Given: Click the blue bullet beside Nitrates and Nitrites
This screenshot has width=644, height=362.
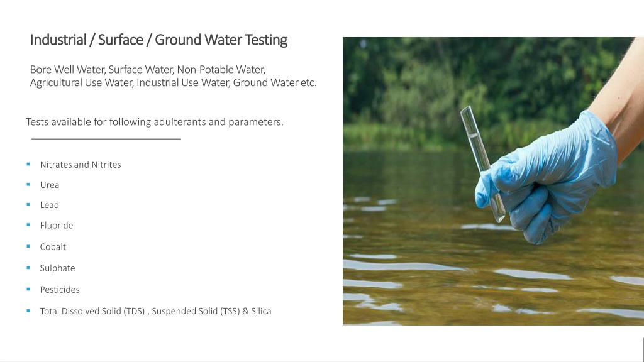Looking at the screenshot, I should click(x=28, y=164).
